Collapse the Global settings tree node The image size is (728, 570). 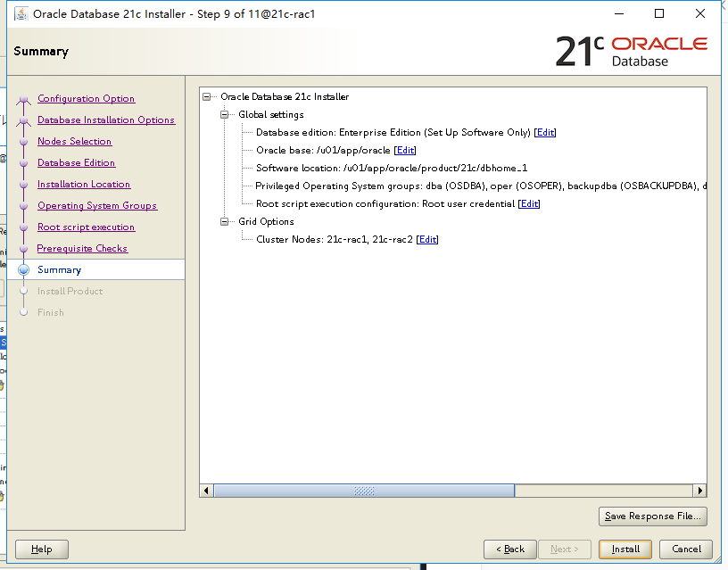[224, 115]
